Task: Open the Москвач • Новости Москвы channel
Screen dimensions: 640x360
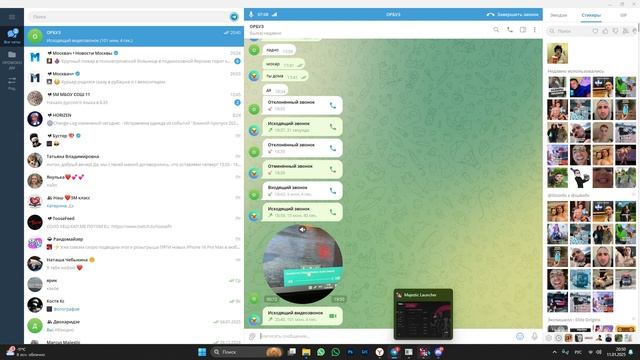Action: [134, 57]
